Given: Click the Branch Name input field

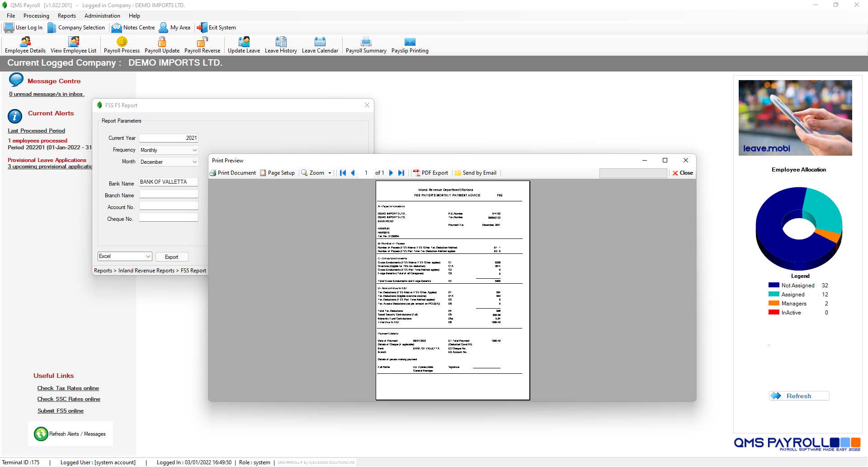Looking at the screenshot, I should click(x=169, y=194).
